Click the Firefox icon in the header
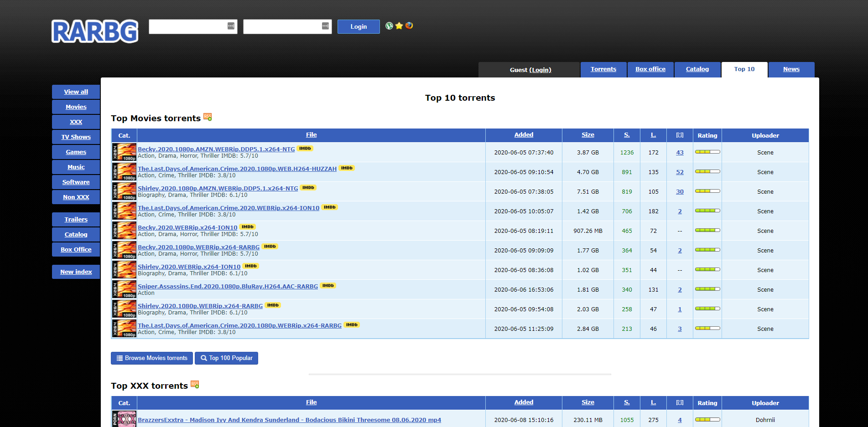Viewport: 868px width, 427px height. pyautogui.click(x=409, y=26)
